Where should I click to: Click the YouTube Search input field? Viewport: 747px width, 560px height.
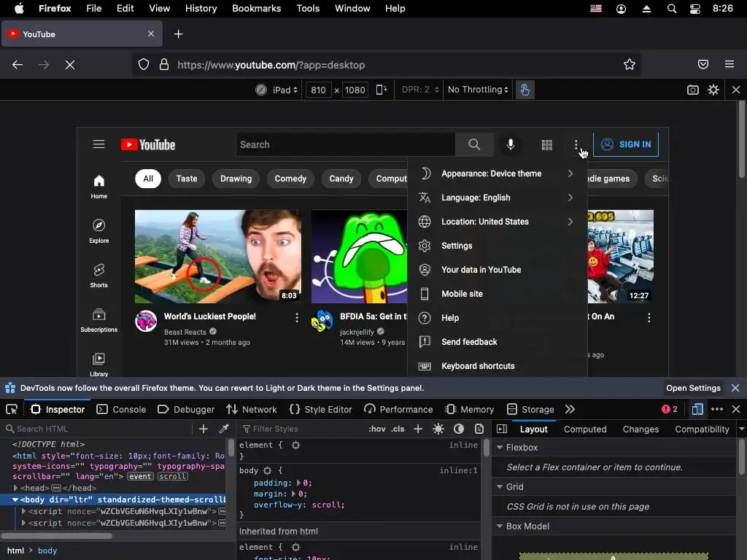345,144
